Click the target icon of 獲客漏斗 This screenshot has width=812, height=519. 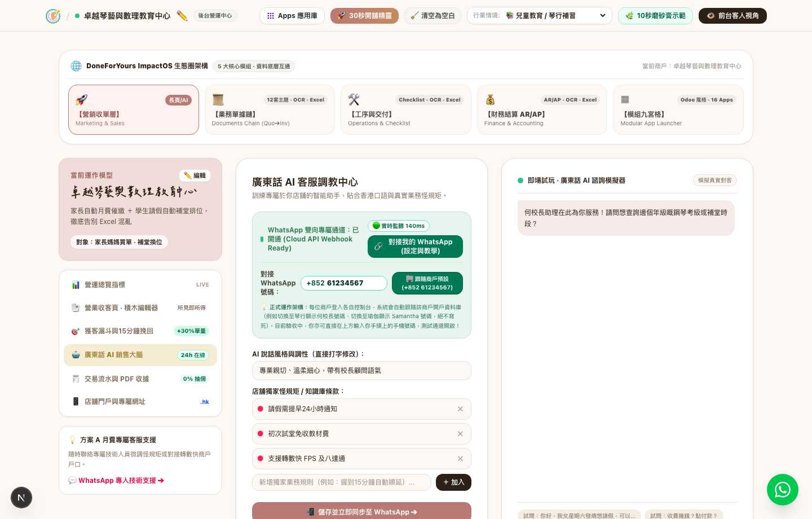tap(76, 331)
